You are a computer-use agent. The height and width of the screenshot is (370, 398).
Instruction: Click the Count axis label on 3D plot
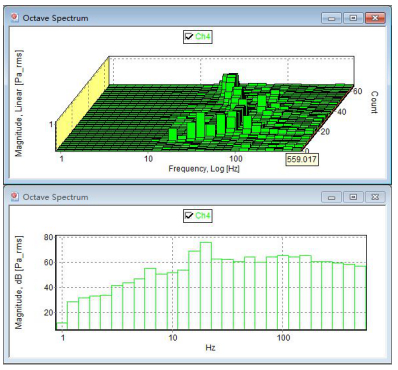pos(374,102)
